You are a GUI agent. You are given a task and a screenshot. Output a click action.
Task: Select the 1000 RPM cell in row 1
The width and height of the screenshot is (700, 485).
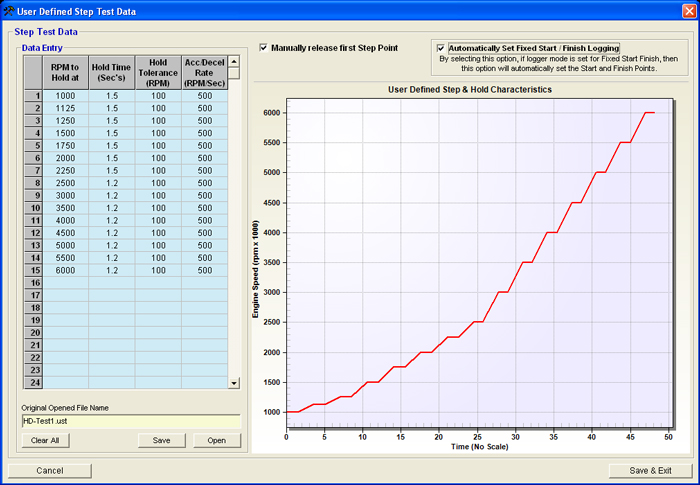[x=66, y=96]
